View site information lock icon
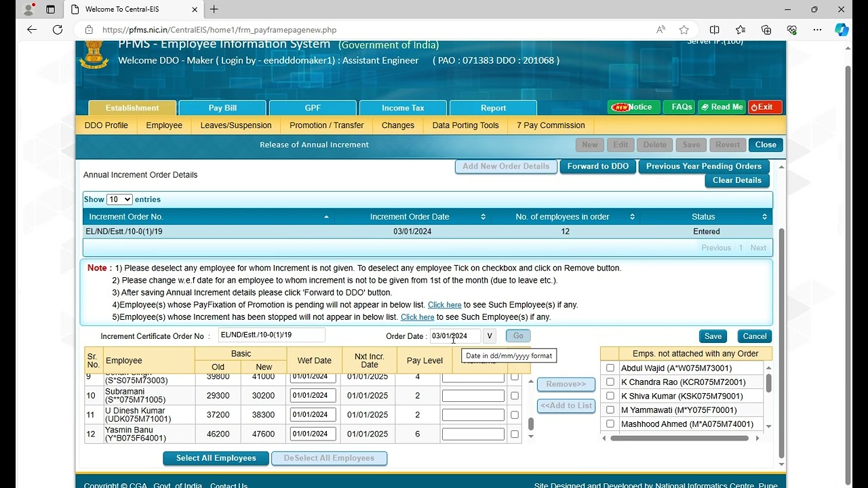The image size is (868, 488). point(88,30)
